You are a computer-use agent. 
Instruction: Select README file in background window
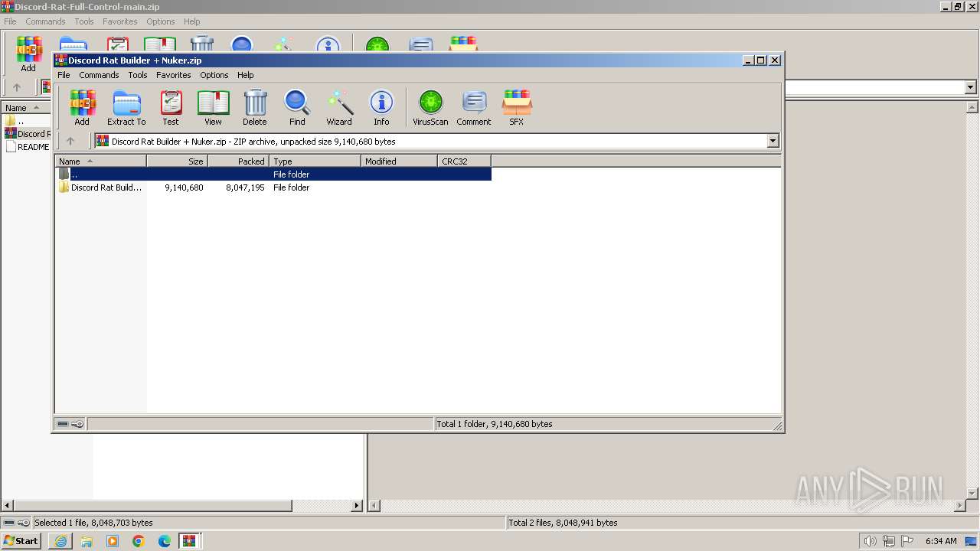27,147
